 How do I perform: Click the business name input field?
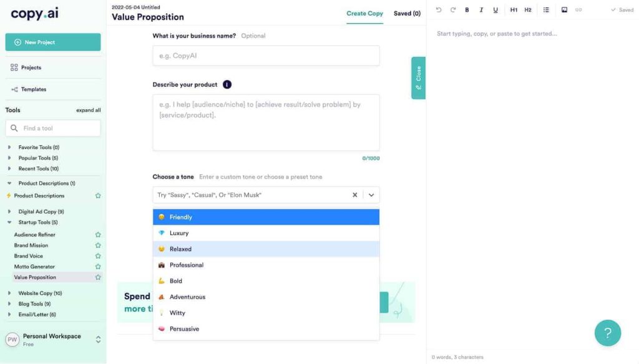(266, 56)
